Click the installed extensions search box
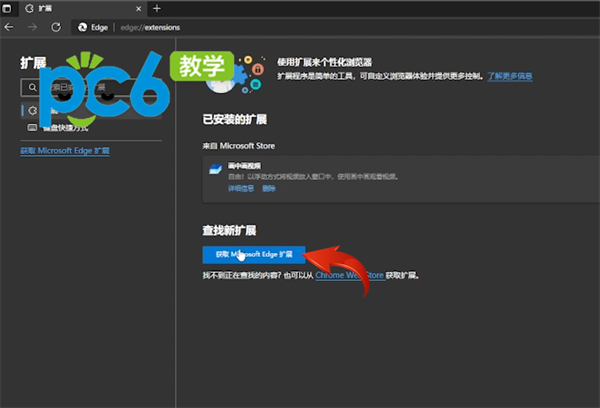 (91, 88)
